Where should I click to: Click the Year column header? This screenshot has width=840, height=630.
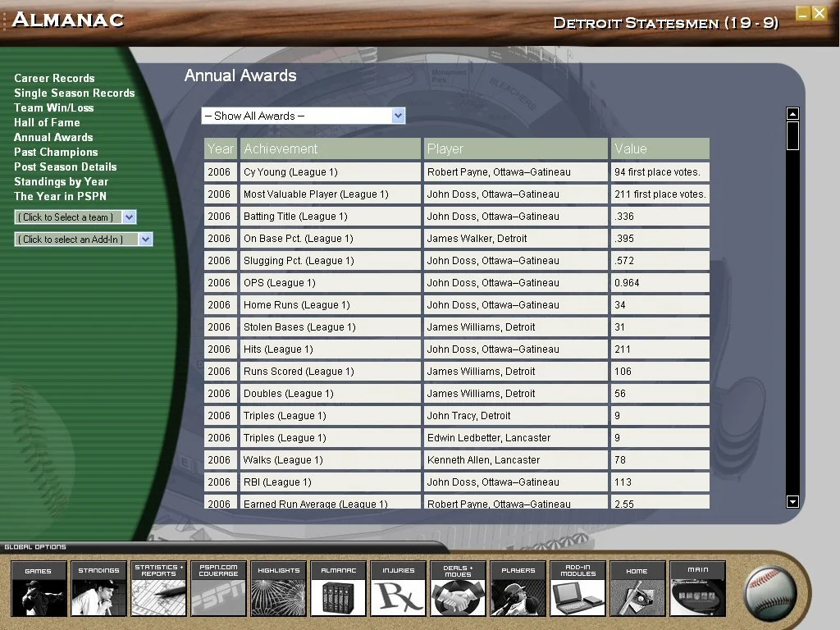[x=220, y=148]
